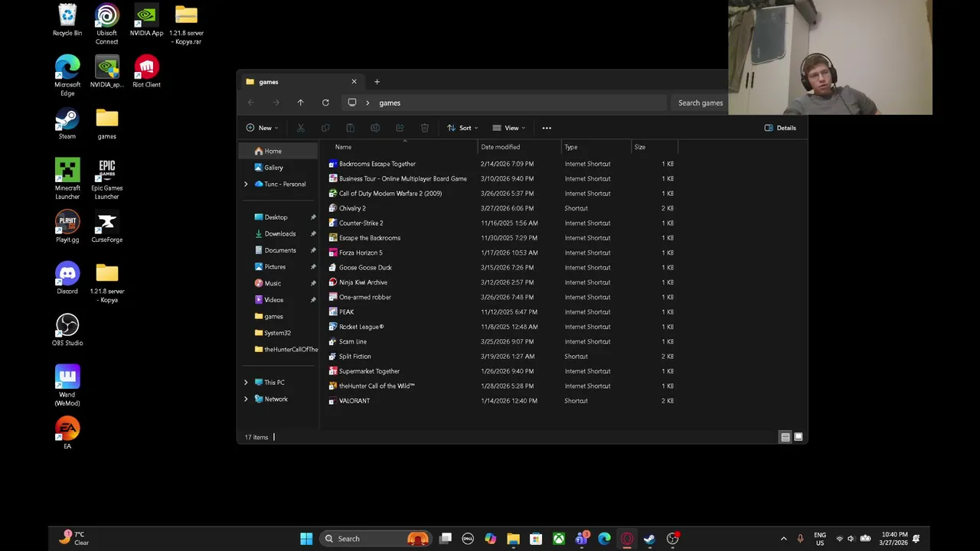The height and width of the screenshot is (551, 980).
Task: Select the CurseForge desktop icon
Action: click(x=107, y=228)
